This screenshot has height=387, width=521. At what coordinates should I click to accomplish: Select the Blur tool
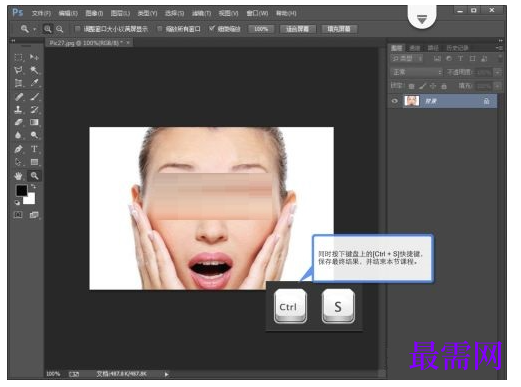point(19,135)
